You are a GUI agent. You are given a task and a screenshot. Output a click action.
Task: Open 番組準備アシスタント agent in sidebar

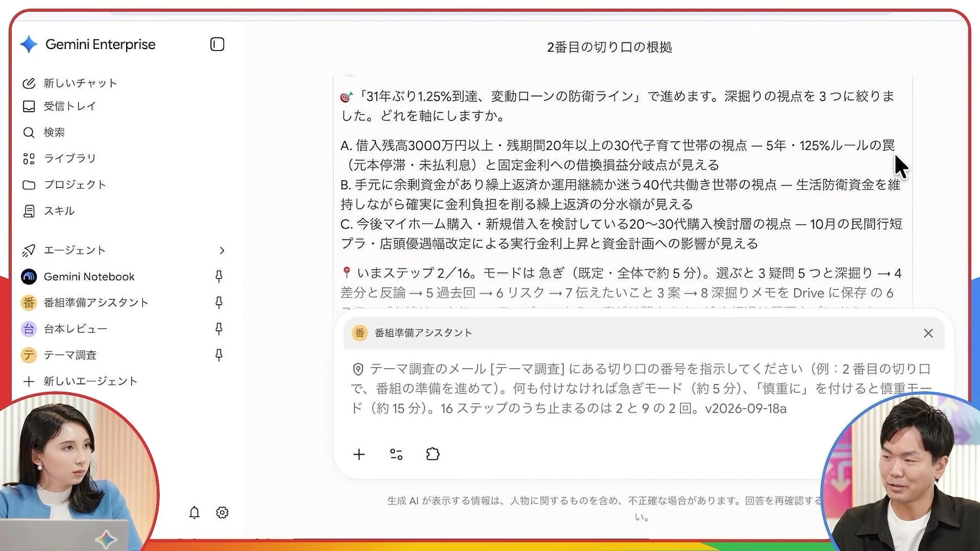click(95, 303)
